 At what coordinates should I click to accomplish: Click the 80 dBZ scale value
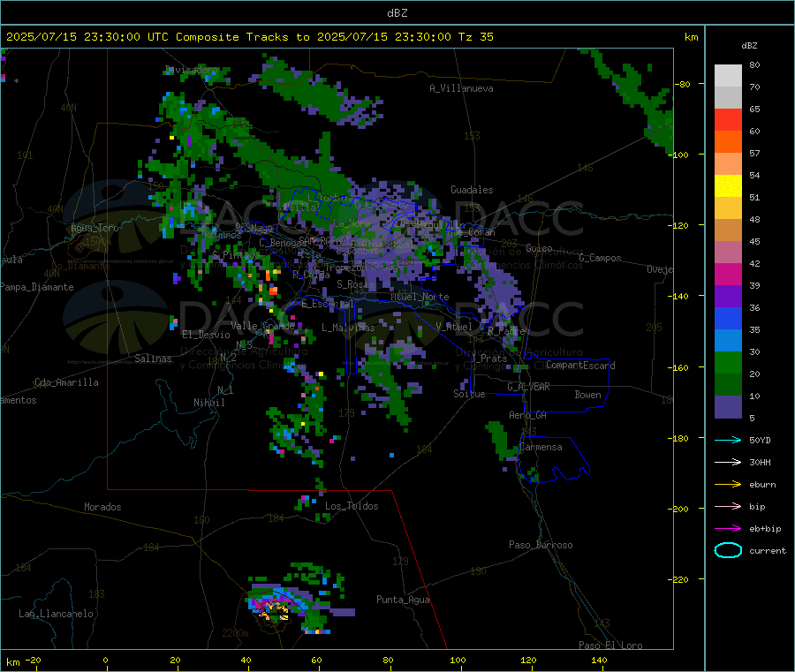[754, 64]
